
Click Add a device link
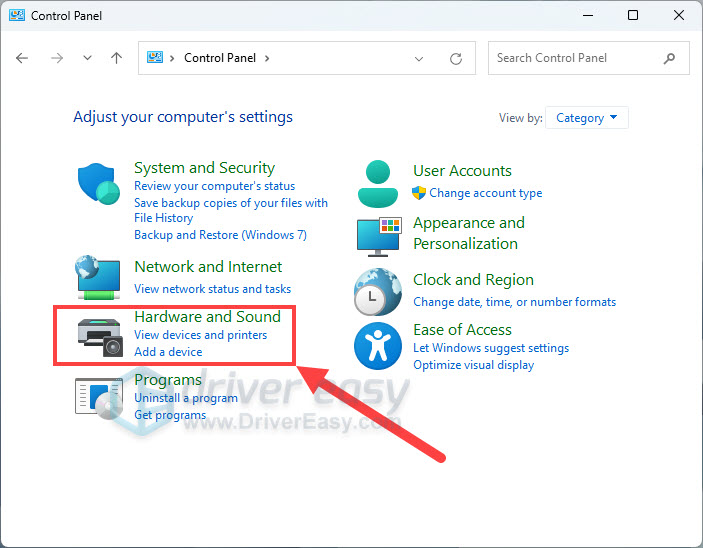pos(168,352)
